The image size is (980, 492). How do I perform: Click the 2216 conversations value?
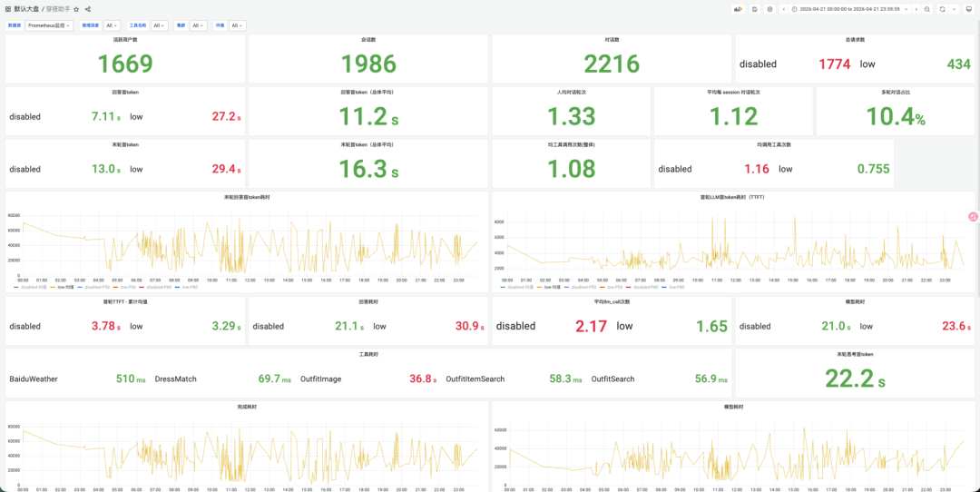tap(612, 64)
